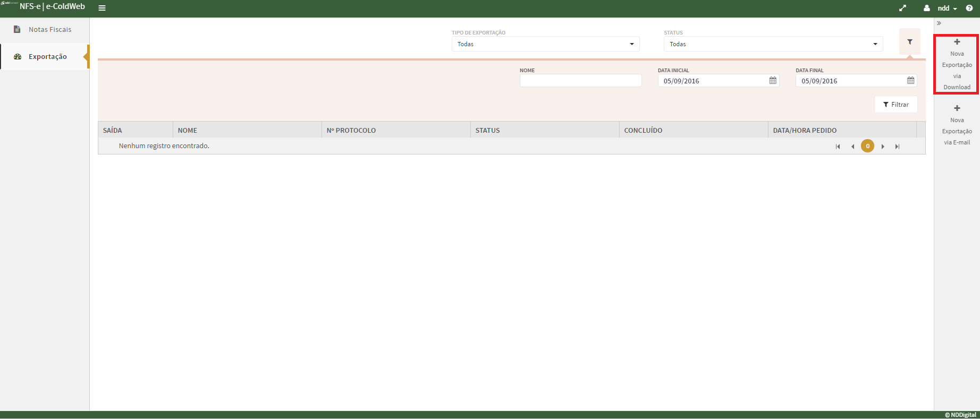Sort by the Concluído column header
This screenshot has width=980, height=419.
pos(694,130)
